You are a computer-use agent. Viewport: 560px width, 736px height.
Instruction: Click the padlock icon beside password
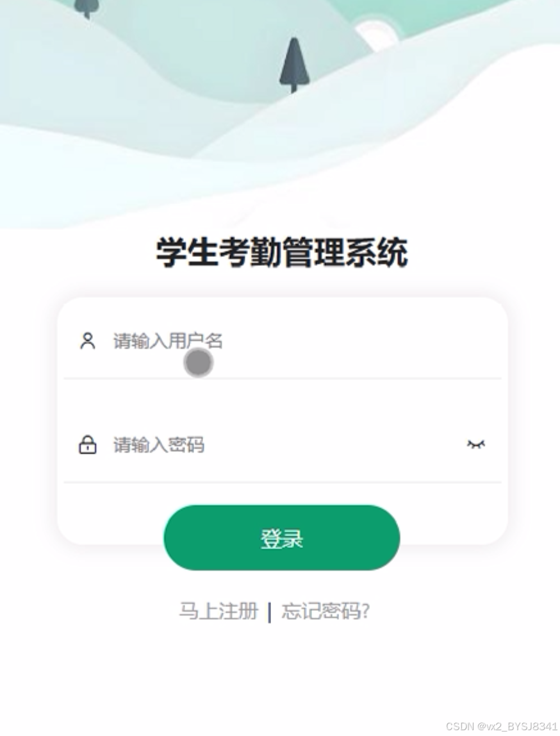88,444
